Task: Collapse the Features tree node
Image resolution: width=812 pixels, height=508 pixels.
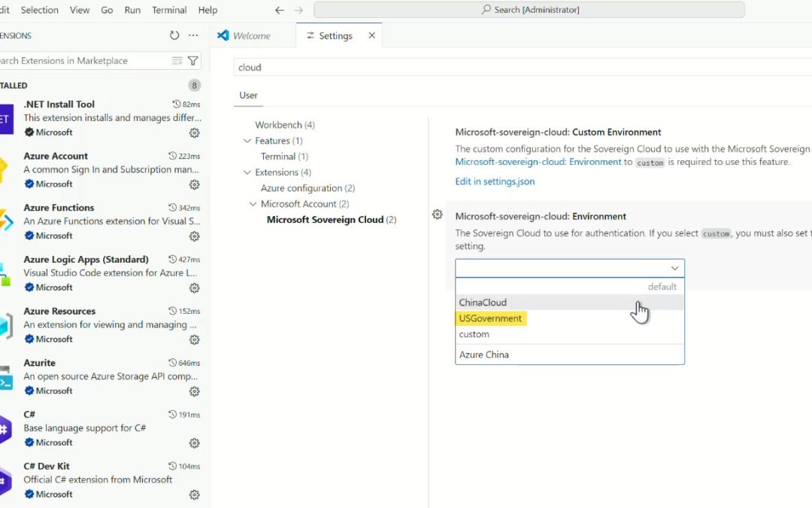Action: [x=247, y=141]
